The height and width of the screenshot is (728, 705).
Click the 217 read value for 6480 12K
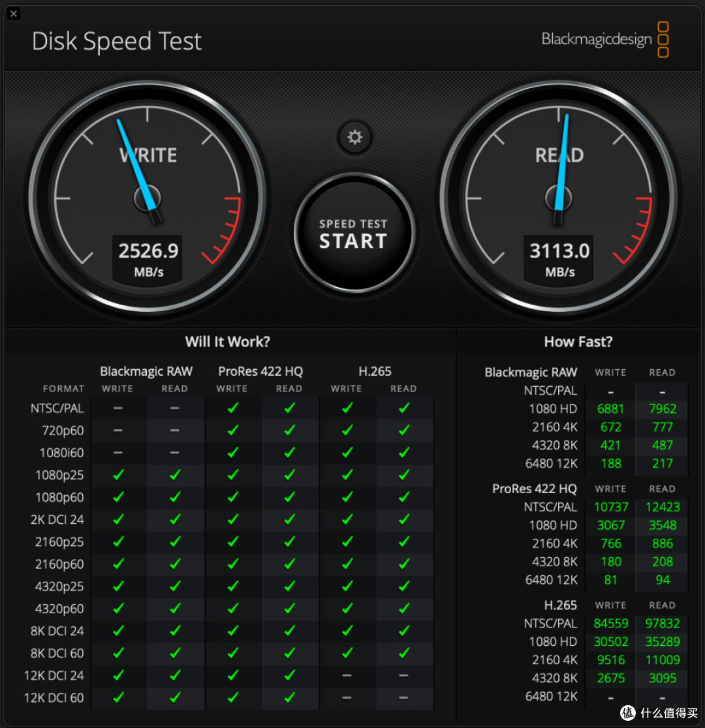coord(663,463)
